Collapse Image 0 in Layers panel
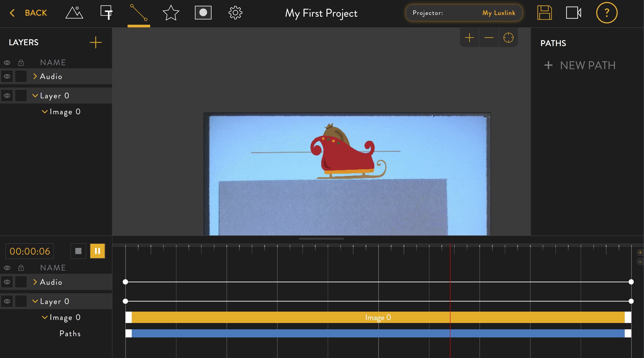This screenshot has width=644, height=358. 45,112
